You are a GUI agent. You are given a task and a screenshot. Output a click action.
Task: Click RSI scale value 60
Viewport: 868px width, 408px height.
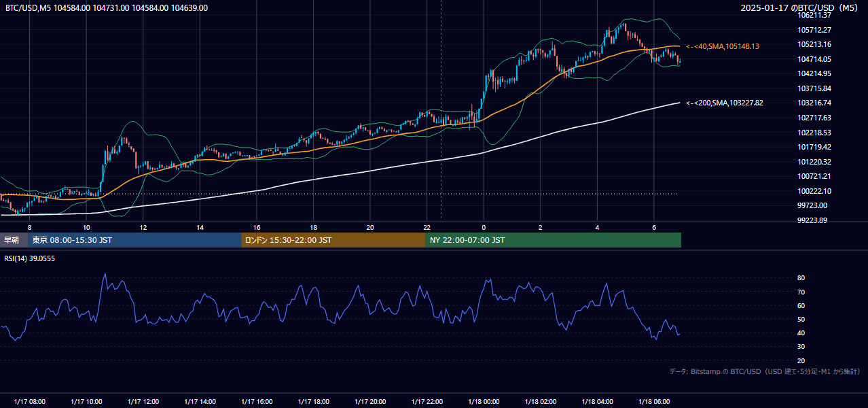point(801,305)
